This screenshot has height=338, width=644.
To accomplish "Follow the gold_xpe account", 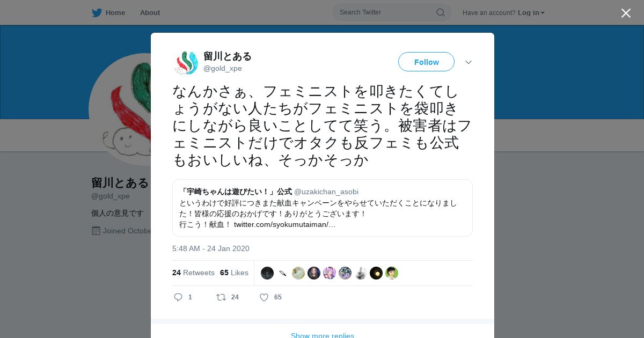I will 426,62.
